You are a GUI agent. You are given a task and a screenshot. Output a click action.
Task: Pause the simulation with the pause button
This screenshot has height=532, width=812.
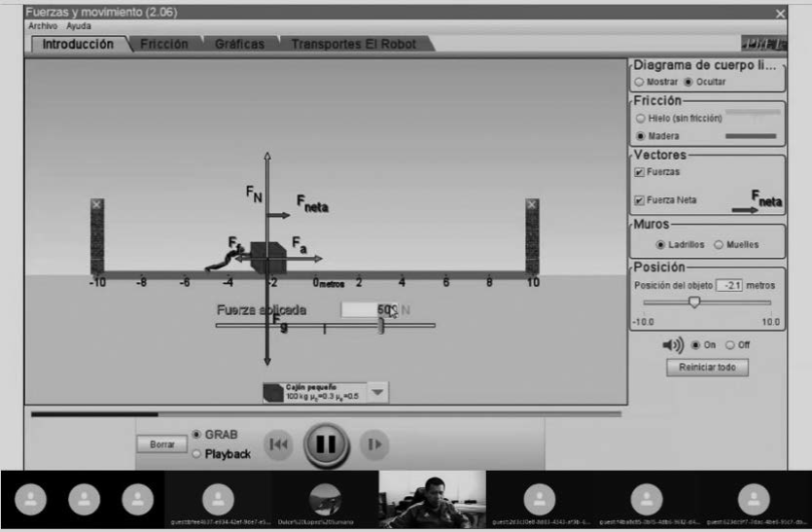327,444
